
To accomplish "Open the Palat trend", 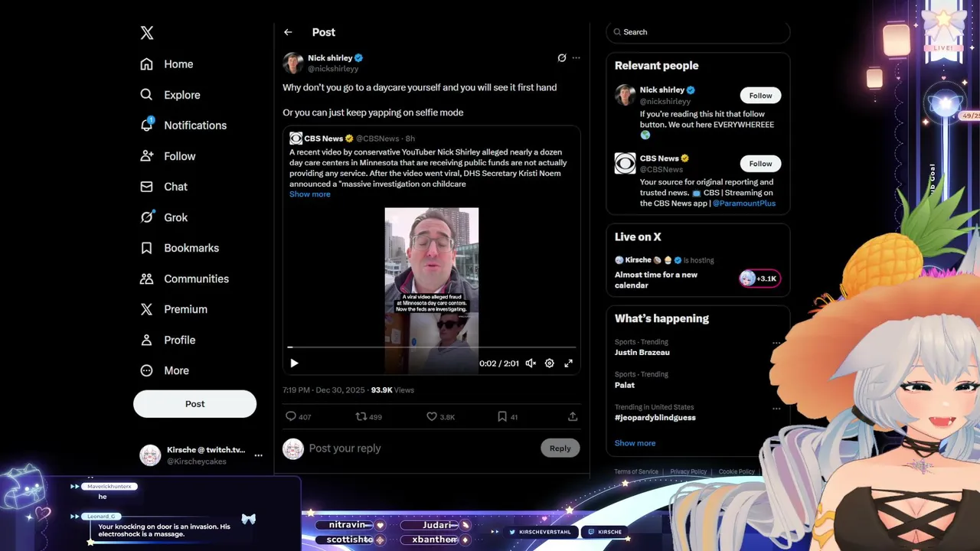I will click(x=625, y=385).
